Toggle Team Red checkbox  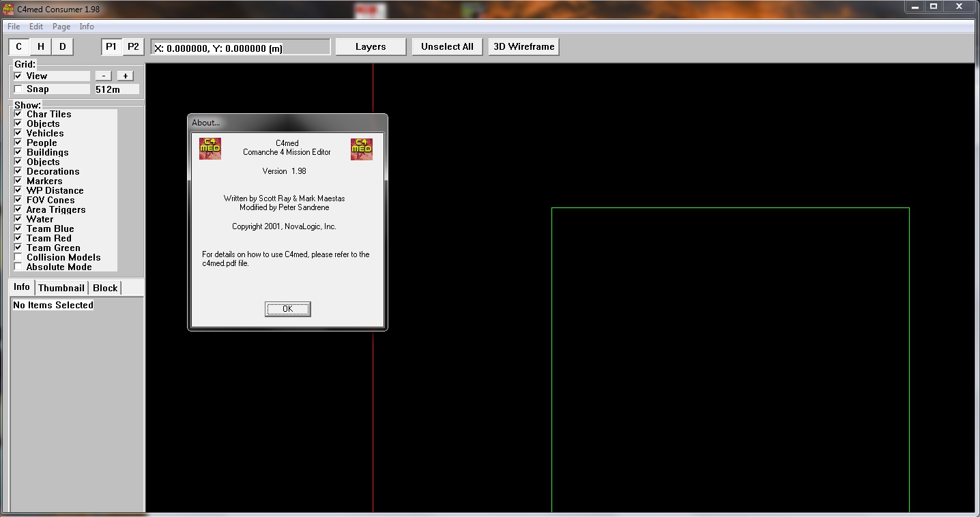[x=18, y=238]
